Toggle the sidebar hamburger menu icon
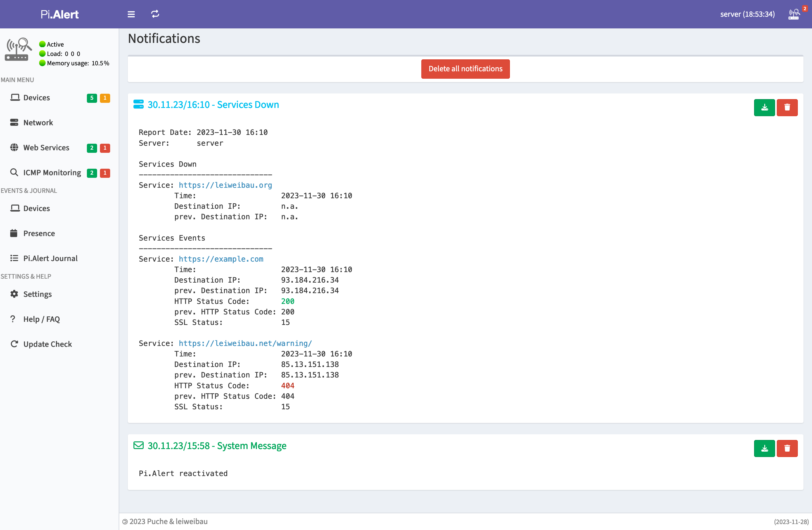The width and height of the screenshot is (812, 530). [131, 14]
